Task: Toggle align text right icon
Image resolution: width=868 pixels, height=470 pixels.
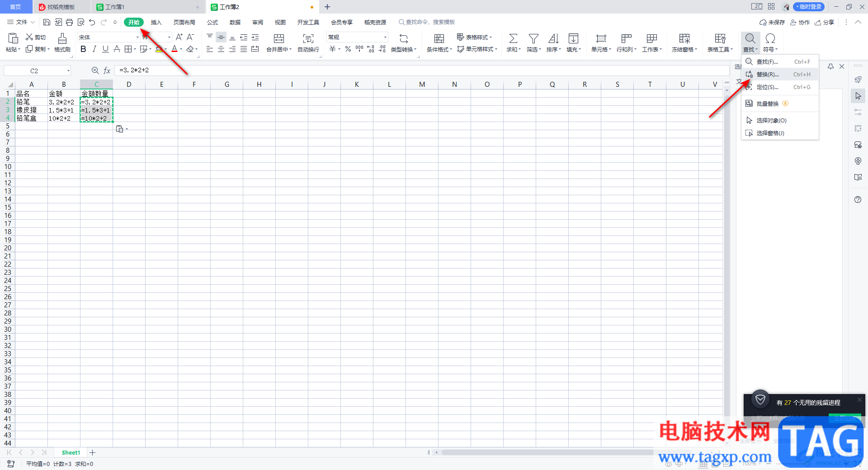Action: [x=232, y=49]
